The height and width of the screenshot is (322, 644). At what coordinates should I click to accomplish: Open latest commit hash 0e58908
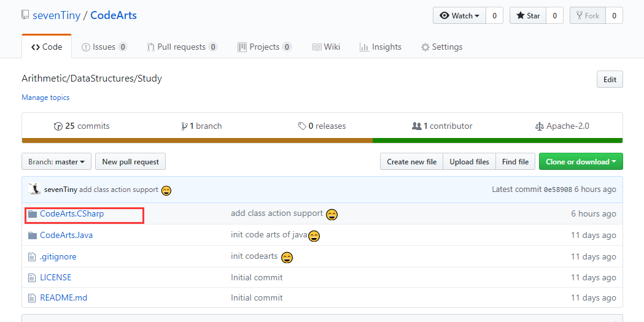tap(557, 190)
